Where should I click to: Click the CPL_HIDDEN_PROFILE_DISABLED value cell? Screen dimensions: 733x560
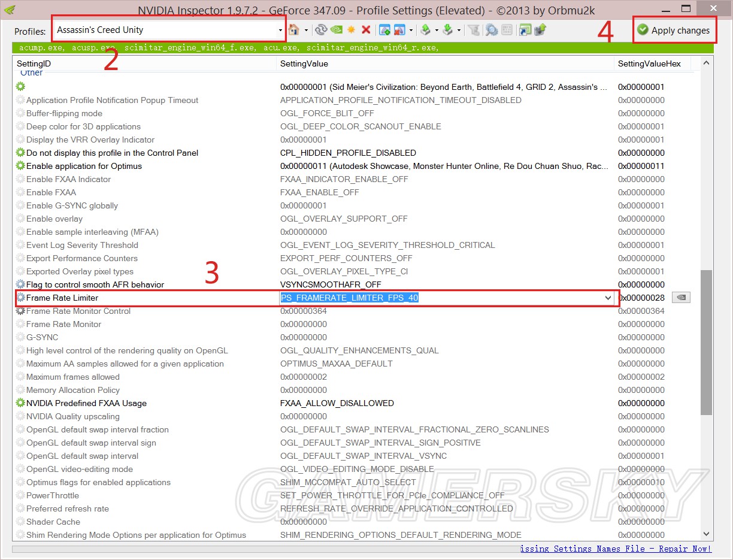(x=348, y=153)
